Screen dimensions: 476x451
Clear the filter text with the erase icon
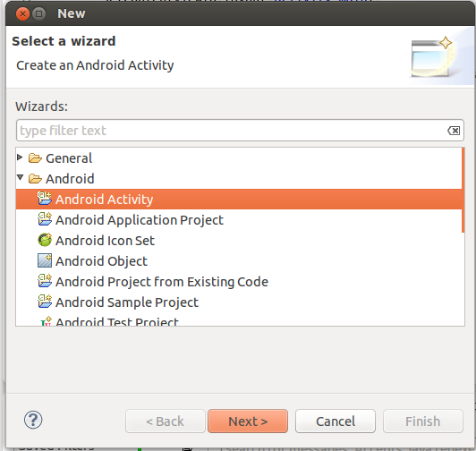pos(454,131)
